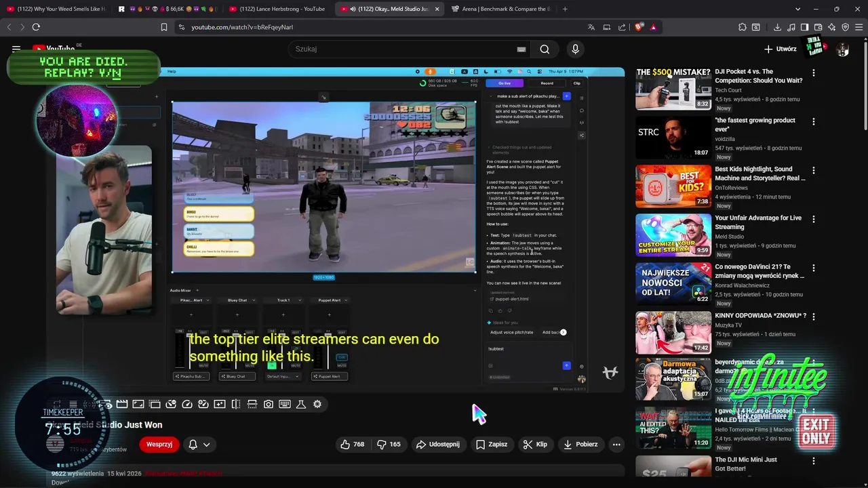Open the user account avatar menu
Image resolution: width=868 pixels, height=488 pixels.
tap(843, 49)
